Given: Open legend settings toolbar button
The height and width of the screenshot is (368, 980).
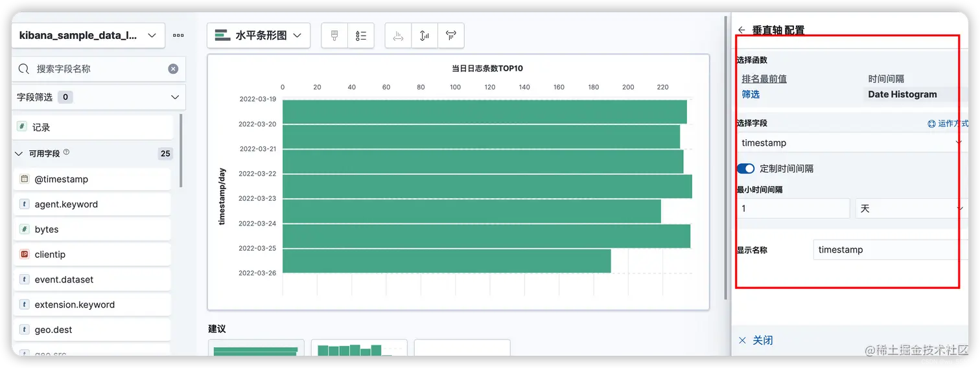Looking at the screenshot, I should click(x=361, y=36).
